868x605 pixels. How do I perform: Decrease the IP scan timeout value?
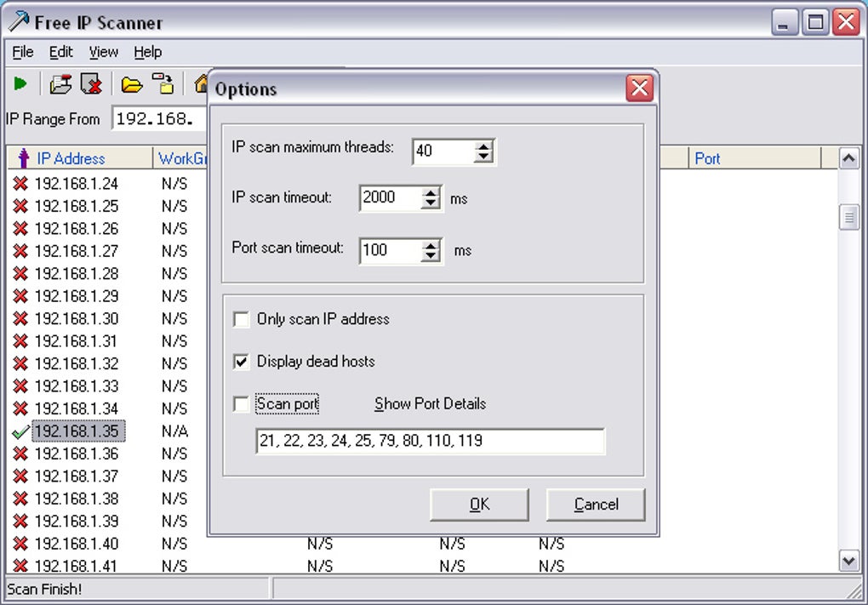[x=430, y=203]
